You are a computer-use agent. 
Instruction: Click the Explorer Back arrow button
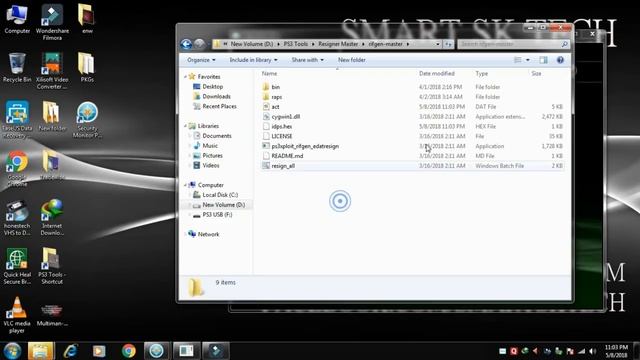pyautogui.click(x=186, y=44)
